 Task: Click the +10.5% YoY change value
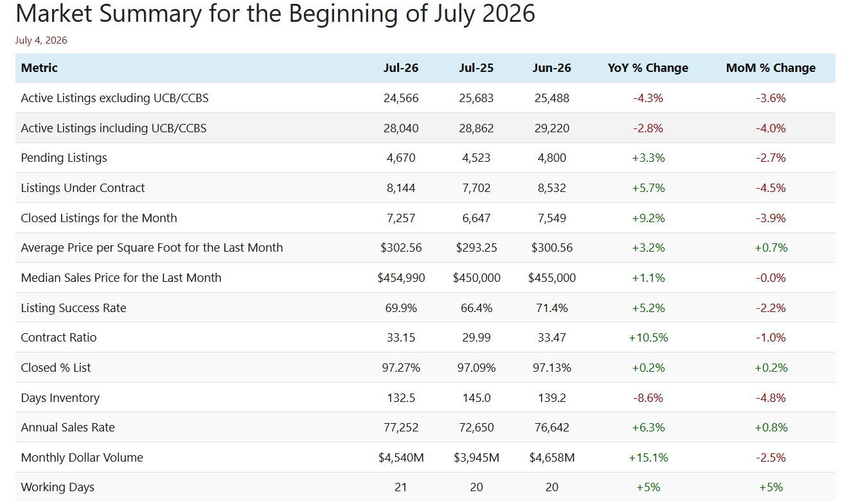pos(648,338)
